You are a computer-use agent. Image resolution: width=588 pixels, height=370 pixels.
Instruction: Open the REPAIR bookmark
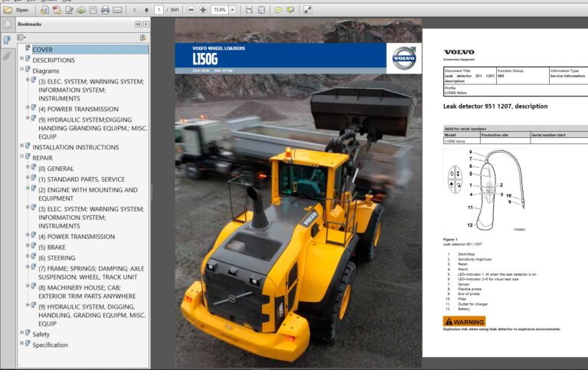click(x=42, y=158)
